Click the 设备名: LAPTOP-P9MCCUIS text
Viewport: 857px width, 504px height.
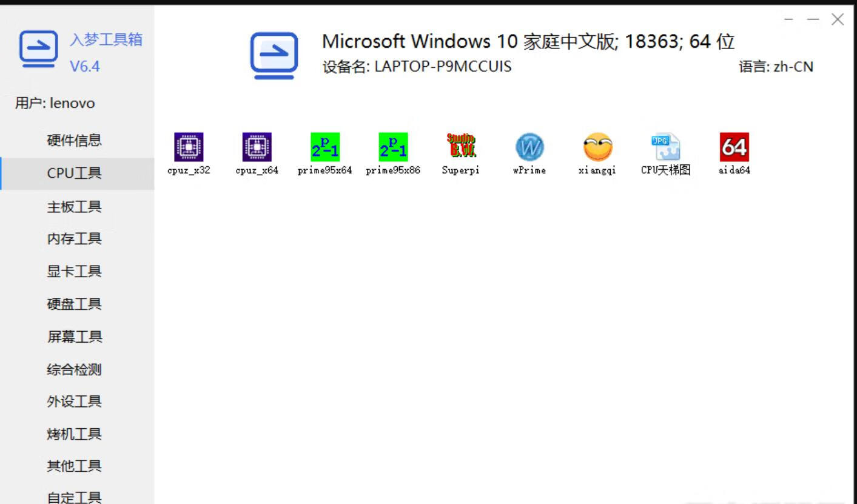tap(417, 67)
